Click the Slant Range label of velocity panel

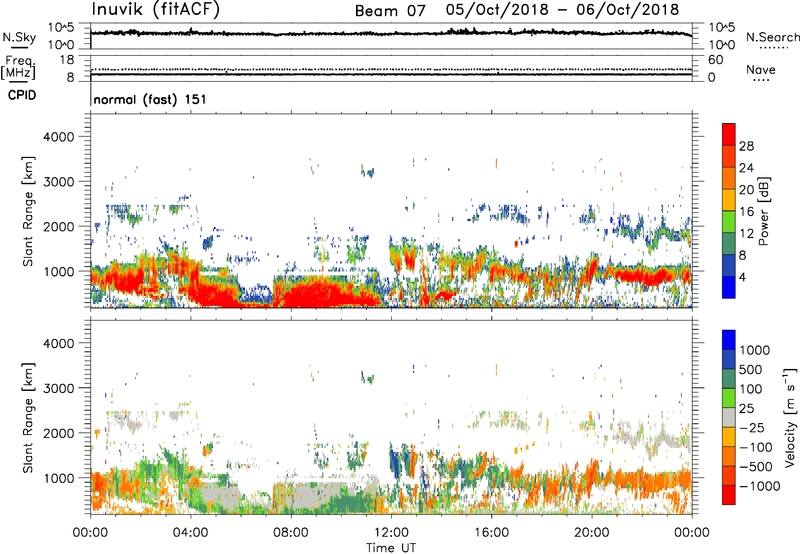[x=28, y=418]
